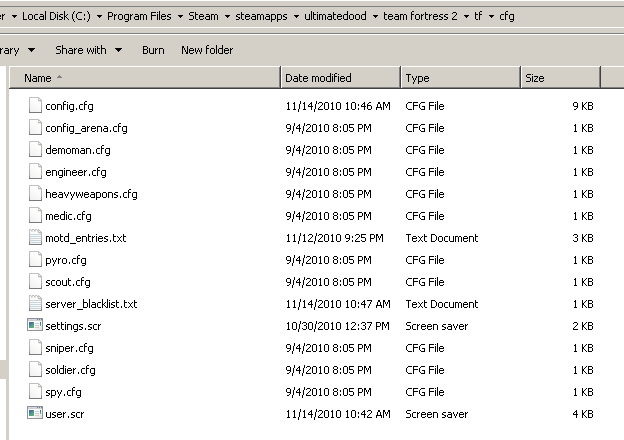Click the user.scr file name
Screen dimensions: 624x440
click(64, 414)
